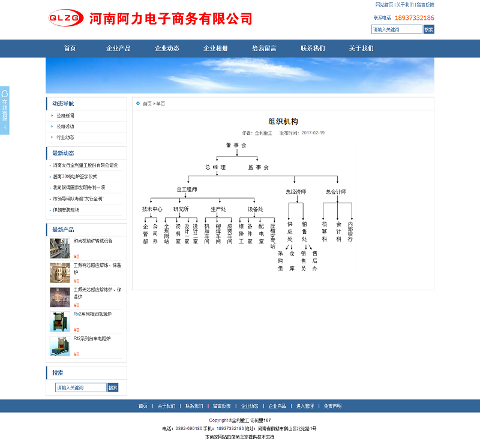480x448 pixels.
Task: Open 给我留言 from the top navigation
Action: click(264, 49)
